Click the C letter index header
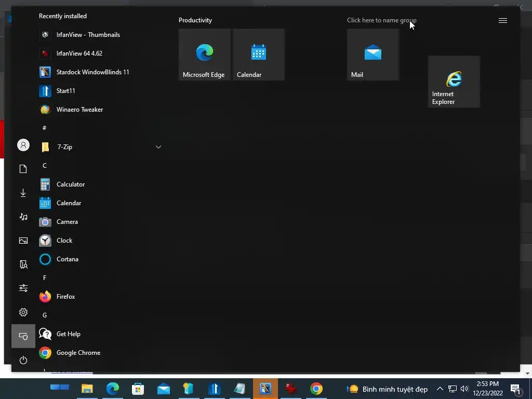 point(45,166)
